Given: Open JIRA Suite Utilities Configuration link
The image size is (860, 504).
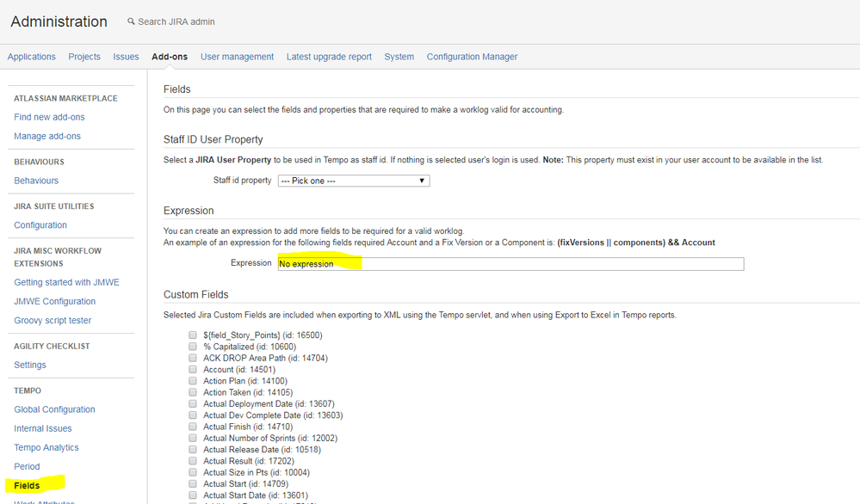Looking at the screenshot, I should [40, 224].
